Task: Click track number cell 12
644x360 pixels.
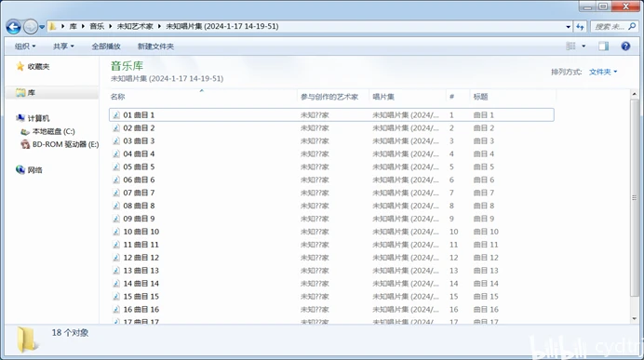Action: point(454,258)
